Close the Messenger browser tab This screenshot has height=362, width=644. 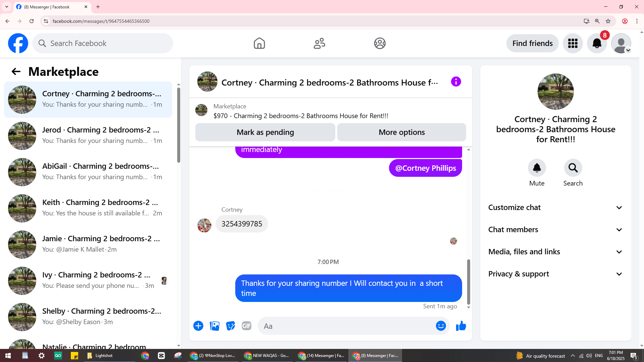click(86, 7)
